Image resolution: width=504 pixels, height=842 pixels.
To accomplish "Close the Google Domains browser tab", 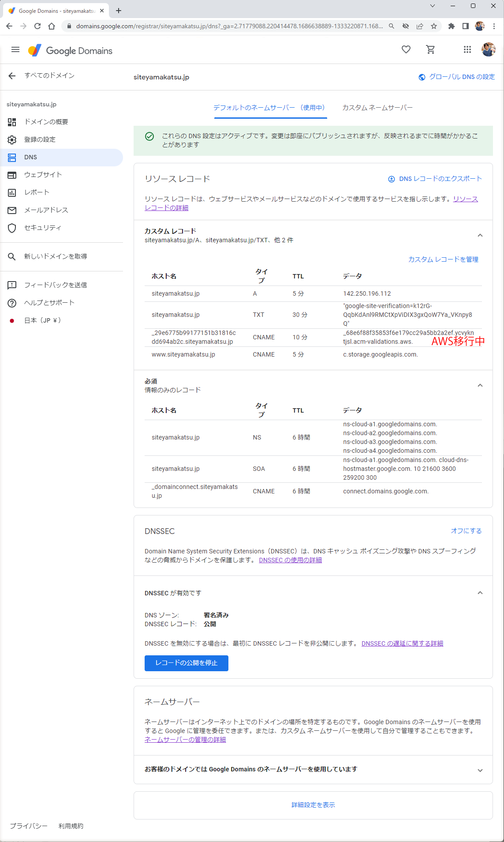I will coord(102,11).
